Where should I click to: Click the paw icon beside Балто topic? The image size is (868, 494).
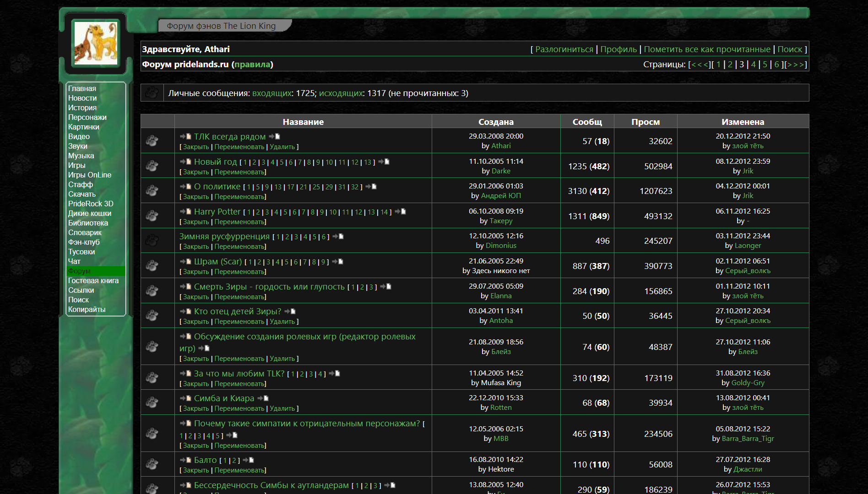pyautogui.click(x=152, y=464)
